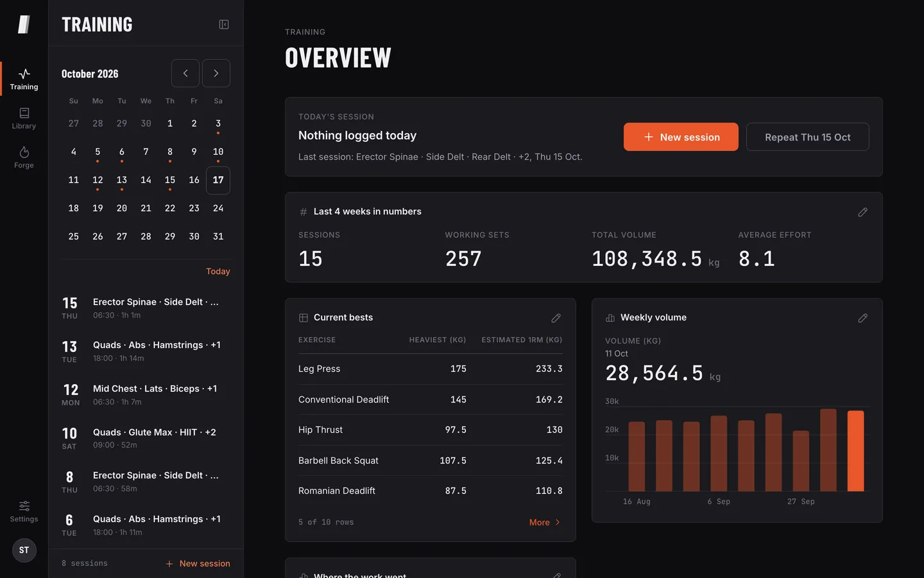924x578 pixels.
Task: Click the Heaviest (kg) column header
Action: [x=438, y=340]
